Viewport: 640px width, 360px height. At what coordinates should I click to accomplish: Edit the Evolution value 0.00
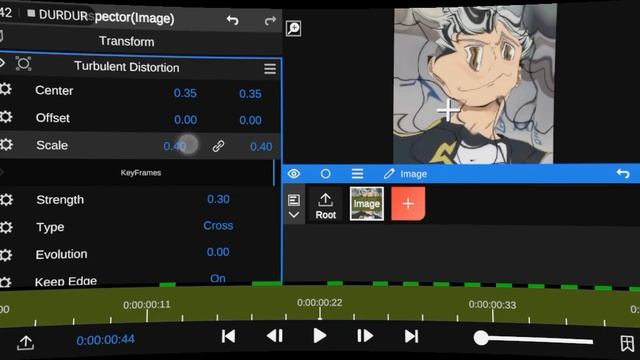coord(218,252)
